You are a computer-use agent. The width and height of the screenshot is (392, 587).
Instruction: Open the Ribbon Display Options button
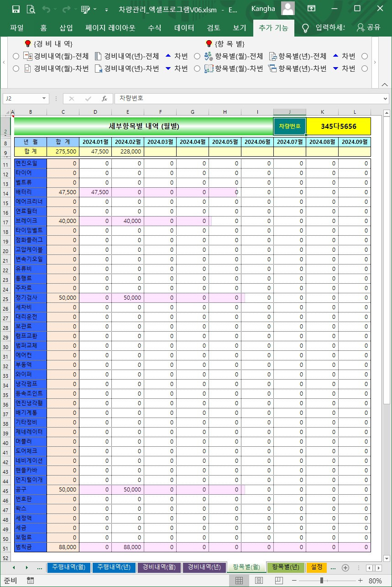click(312, 9)
